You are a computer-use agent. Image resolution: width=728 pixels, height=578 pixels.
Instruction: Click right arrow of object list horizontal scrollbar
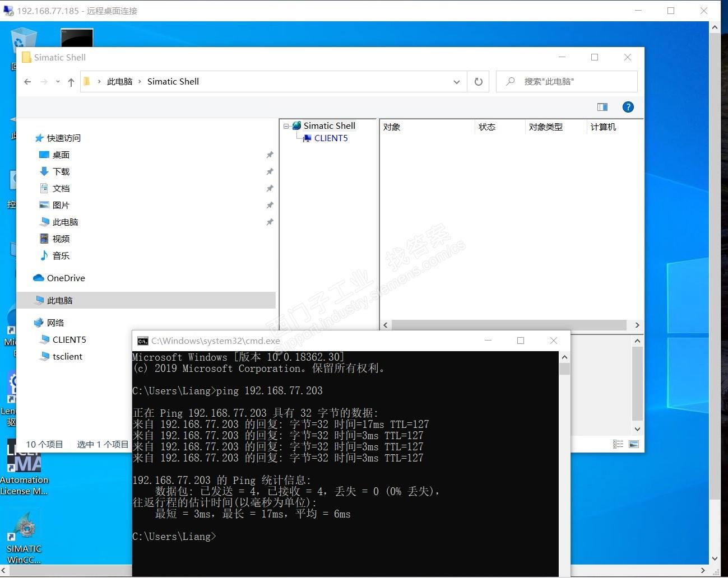[x=637, y=325]
